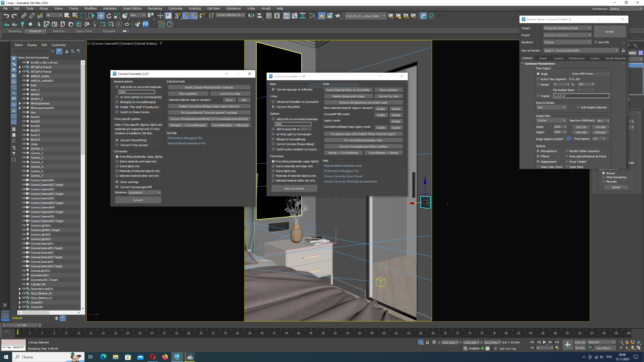
Task: Choose the Select Object arrow tool
Action: (67, 16)
